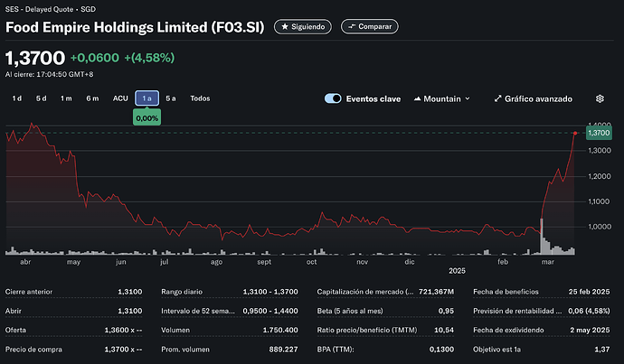Click the 1,1000 y-axis price label

(600, 201)
